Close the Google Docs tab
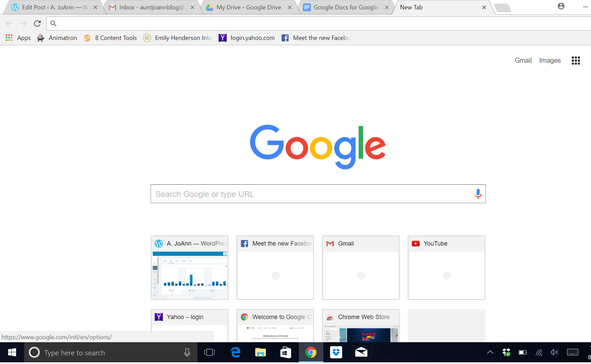Image resolution: width=591 pixels, height=364 pixels. [x=387, y=7]
